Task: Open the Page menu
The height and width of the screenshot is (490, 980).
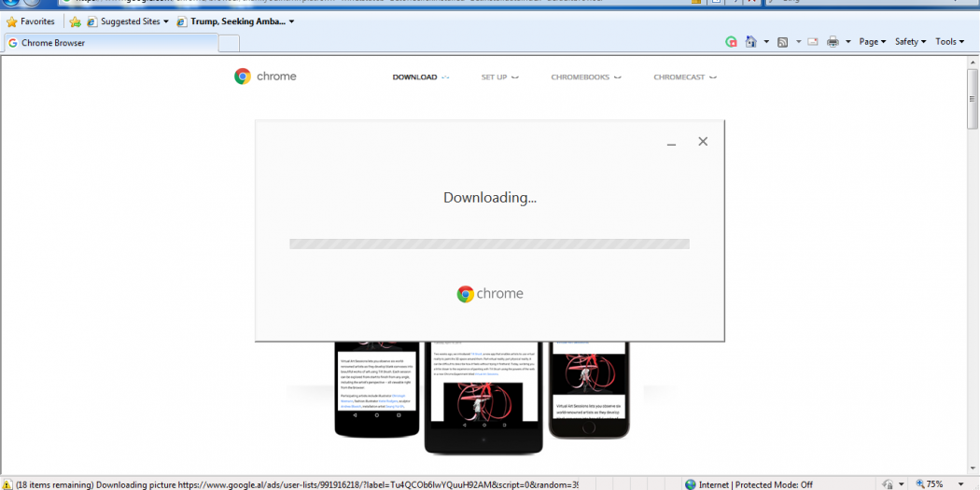Action: [873, 42]
